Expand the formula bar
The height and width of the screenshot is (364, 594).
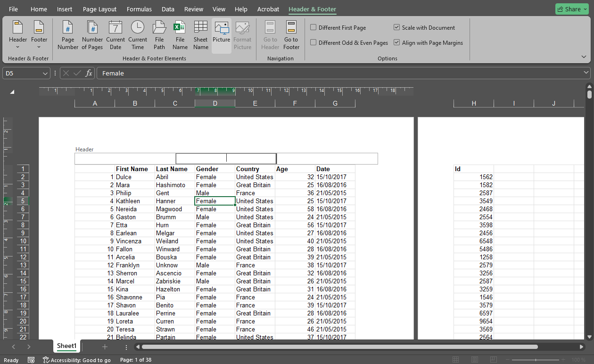coord(586,73)
